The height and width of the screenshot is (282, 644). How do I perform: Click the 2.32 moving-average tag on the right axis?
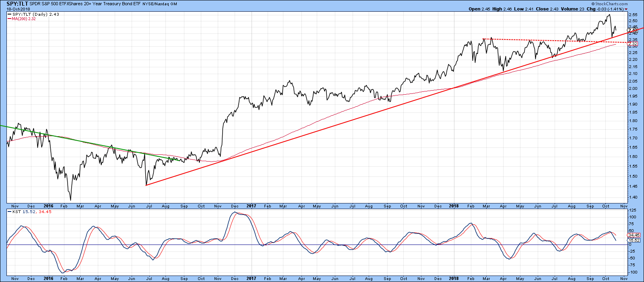tap(632, 44)
